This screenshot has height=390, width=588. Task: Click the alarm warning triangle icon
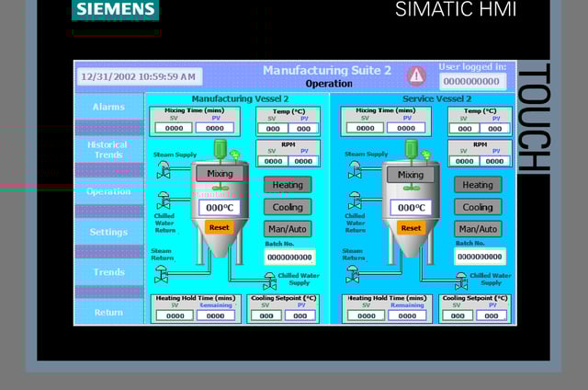[416, 75]
